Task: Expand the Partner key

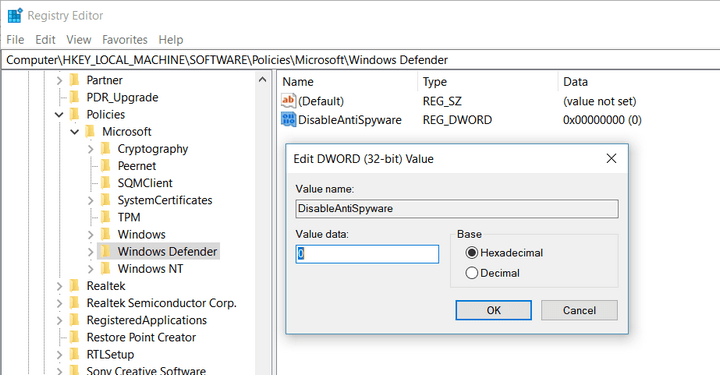Action: [x=59, y=80]
